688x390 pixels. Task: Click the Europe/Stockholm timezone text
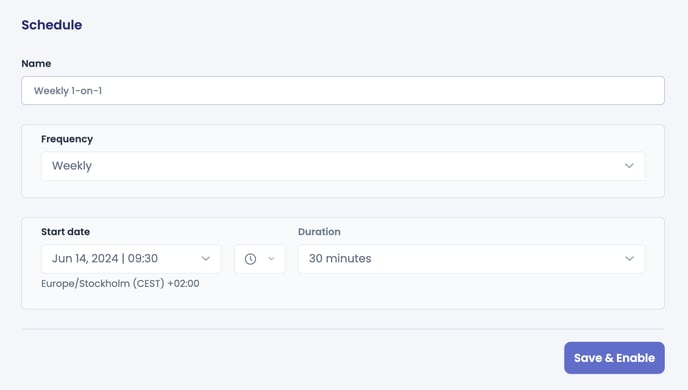(x=120, y=283)
